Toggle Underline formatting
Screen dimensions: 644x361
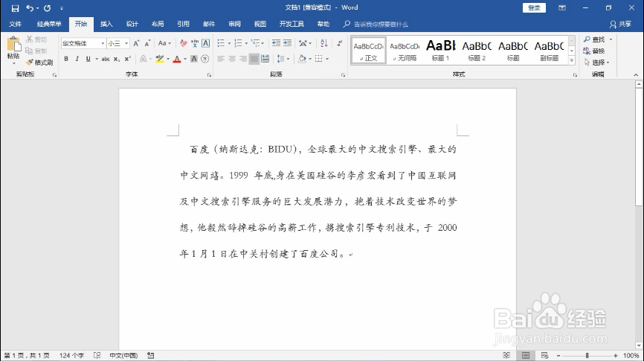[x=88, y=59]
